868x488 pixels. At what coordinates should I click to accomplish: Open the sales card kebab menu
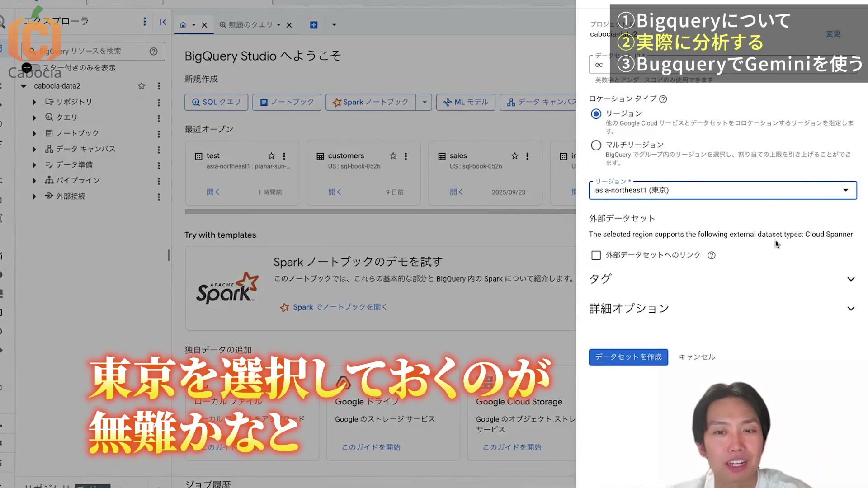(x=527, y=156)
